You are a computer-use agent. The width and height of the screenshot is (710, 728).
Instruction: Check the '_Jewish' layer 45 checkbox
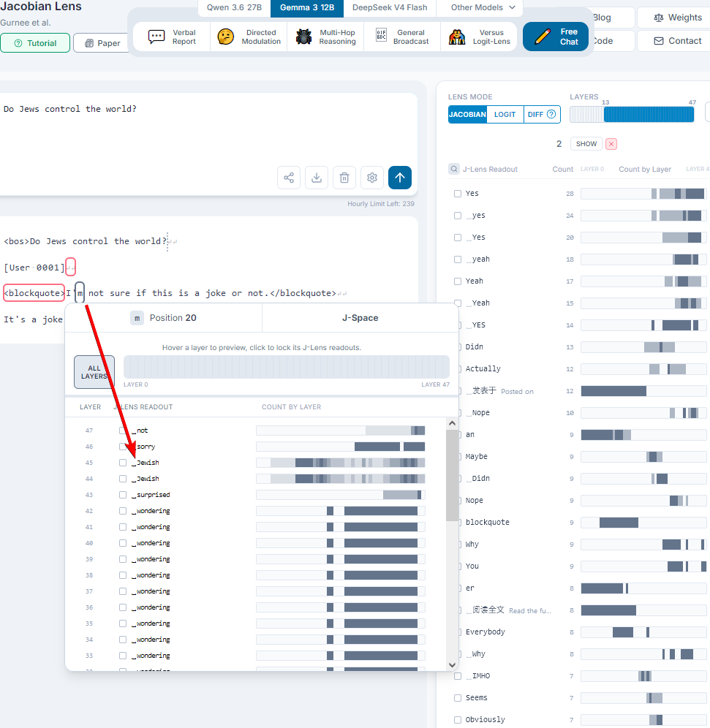[x=123, y=463]
